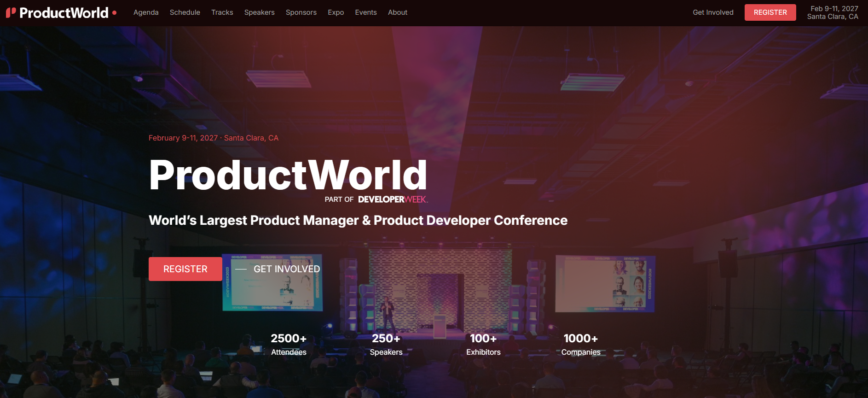Open the Schedule nav link
The height and width of the screenshot is (398, 868).
coord(185,12)
